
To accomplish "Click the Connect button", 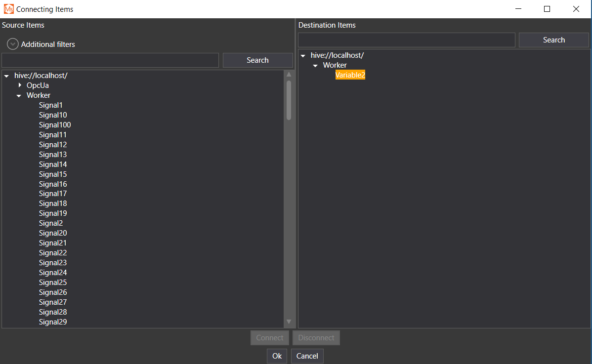I will pos(270,338).
